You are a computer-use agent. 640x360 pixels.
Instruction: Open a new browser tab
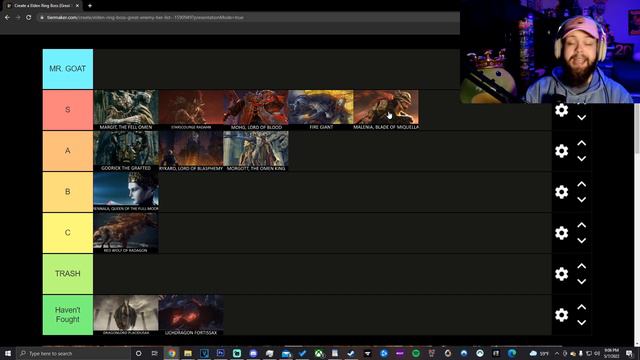(90, 6)
